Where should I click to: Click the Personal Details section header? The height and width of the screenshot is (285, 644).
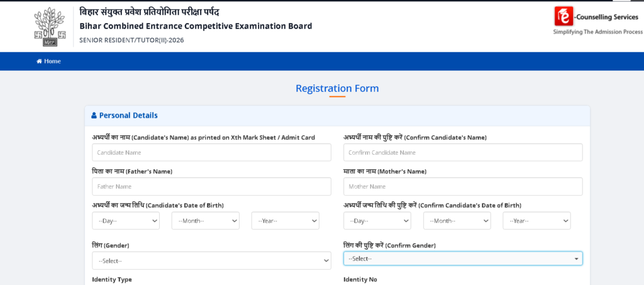(x=337, y=116)
